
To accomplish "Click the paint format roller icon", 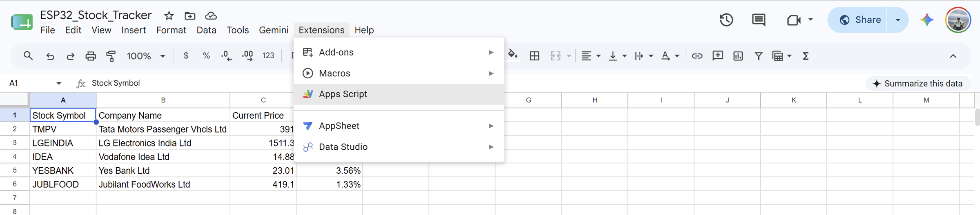I will tap(111, 56).
